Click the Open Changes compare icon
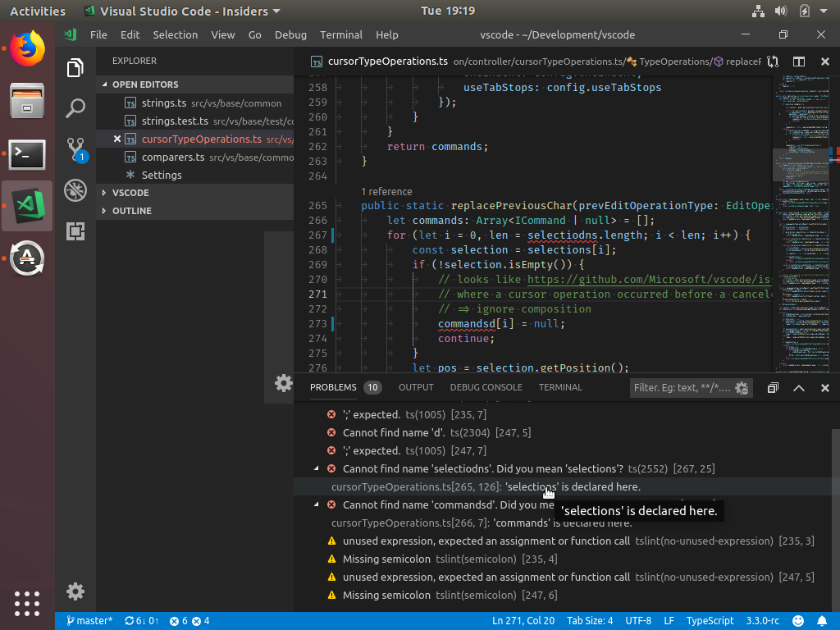 (773, 61)
